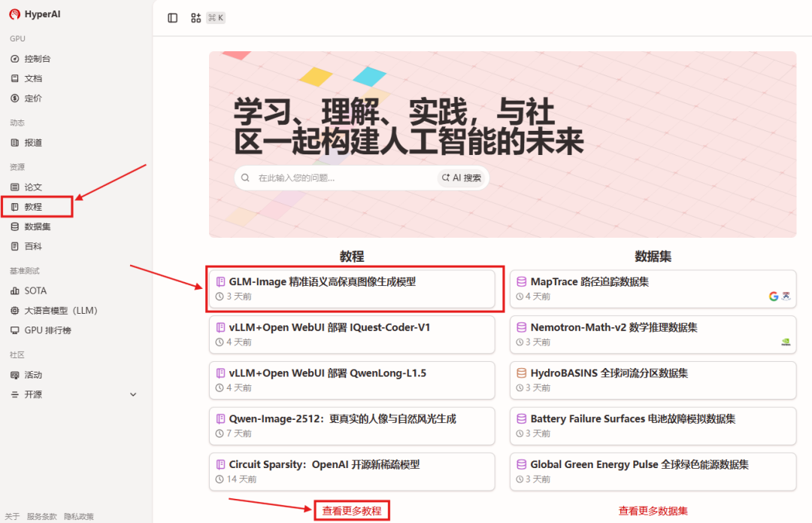Focus the question search input field
This screenshot has height=523, width=812.
click(x=342, y=178)
